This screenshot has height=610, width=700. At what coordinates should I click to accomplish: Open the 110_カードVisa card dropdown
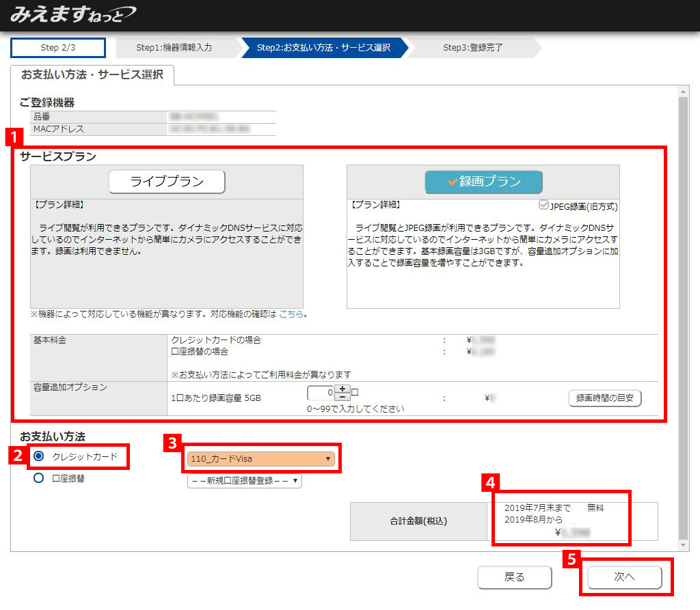pyautogui.click(x=260, y=459)
